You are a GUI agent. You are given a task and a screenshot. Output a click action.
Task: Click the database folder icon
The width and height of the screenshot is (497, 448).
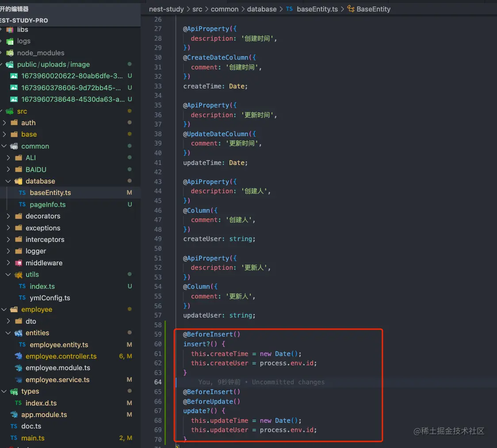coord(19,181)
